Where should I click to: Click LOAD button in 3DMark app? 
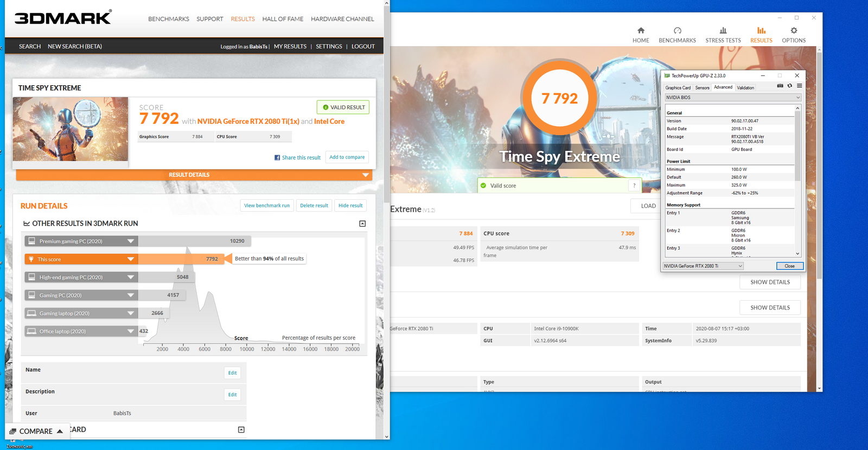(x=648, y=206)
